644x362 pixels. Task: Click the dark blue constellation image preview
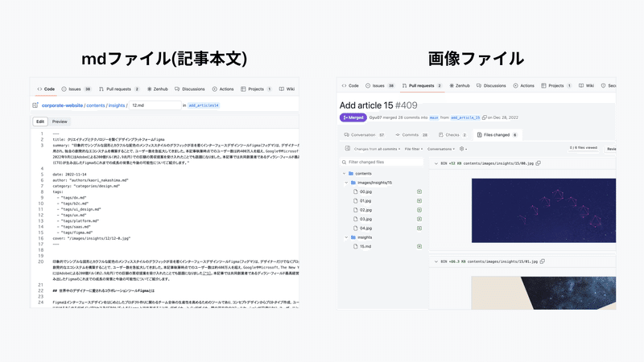(543, 211)
